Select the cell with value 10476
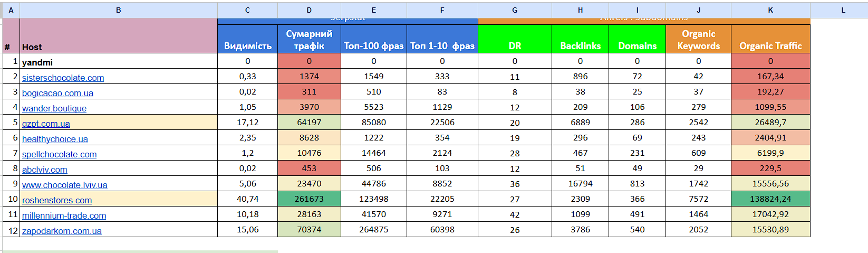Viewport: 868px width, 253px height. 309,153
